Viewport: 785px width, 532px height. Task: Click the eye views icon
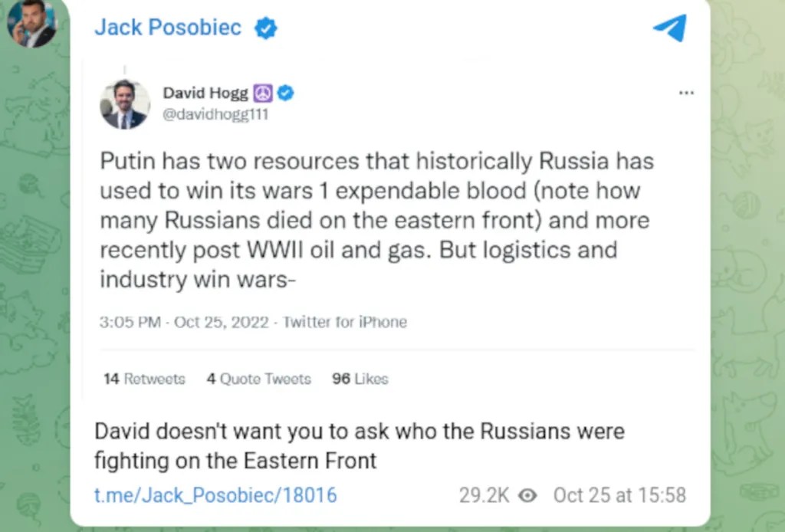pyautogui.click(x=527, y=495)
